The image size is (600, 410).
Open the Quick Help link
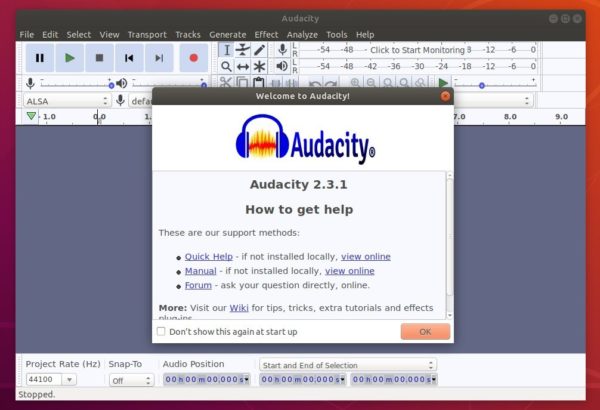[209, 256]
